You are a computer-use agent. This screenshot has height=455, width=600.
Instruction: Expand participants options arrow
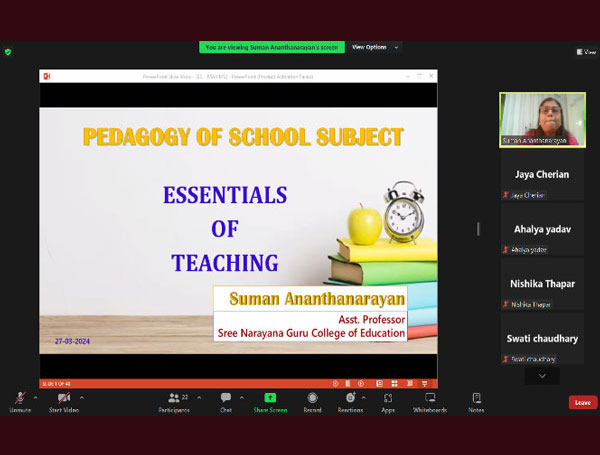199,398
